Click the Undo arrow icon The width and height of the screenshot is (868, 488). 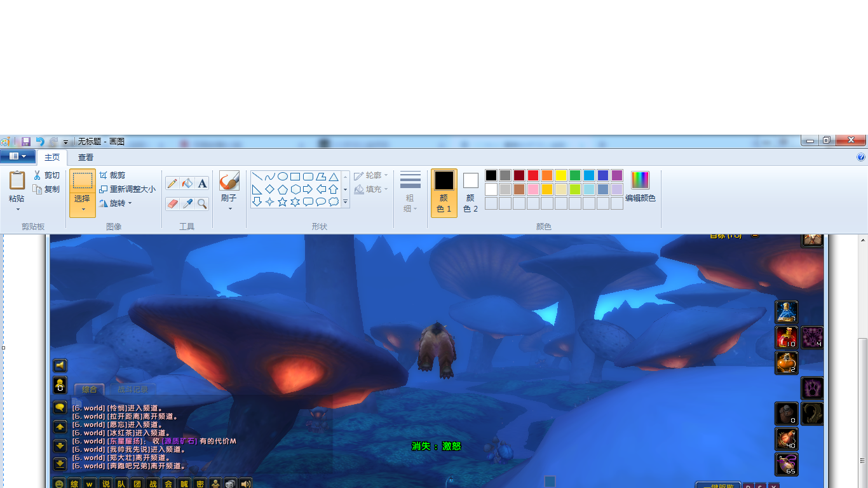[x=39, y=140]
